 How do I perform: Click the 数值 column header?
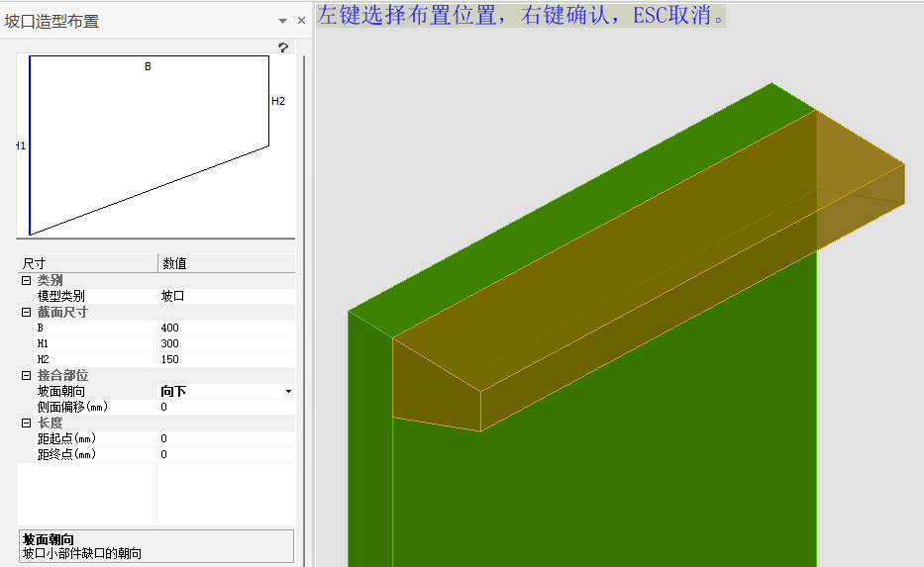(226, 263)
